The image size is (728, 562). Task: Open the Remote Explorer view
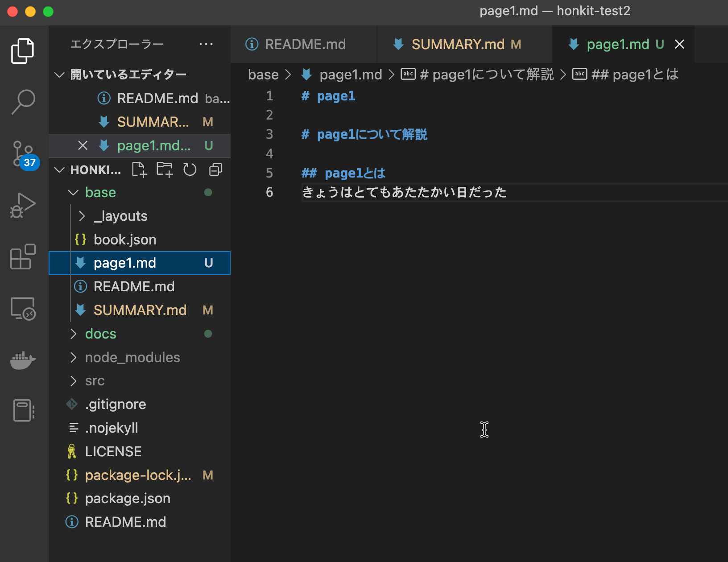pyautogui.click(x=23, y=309)
